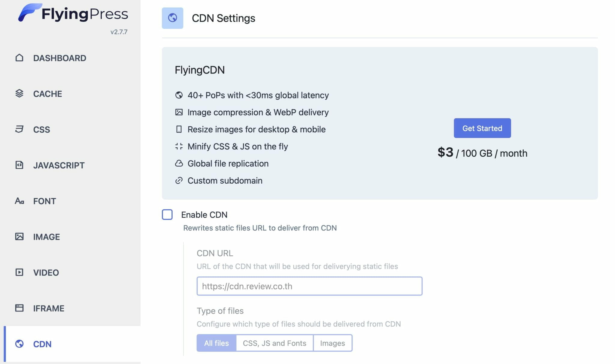Screen dimensions: 615x364
Task: Open the CSS settings section
Action: [x=42, y=129]
